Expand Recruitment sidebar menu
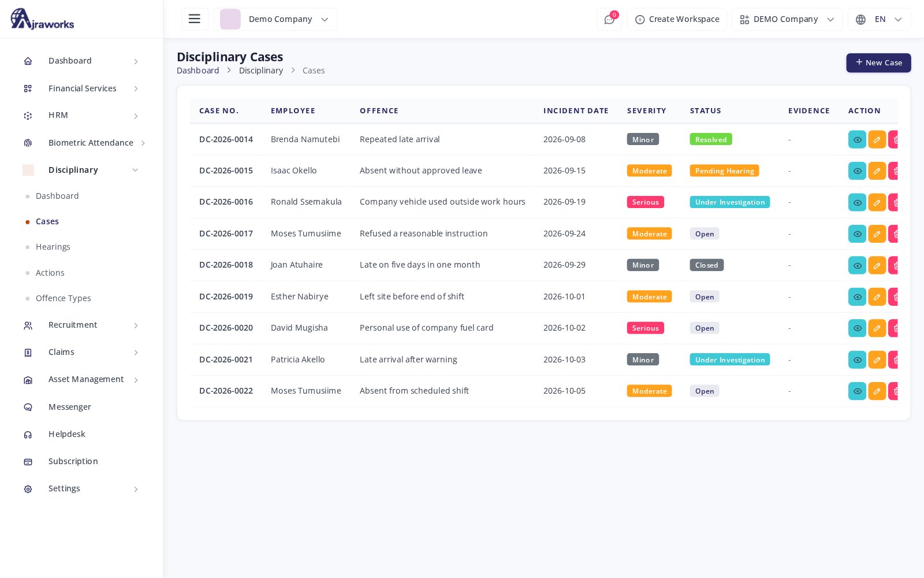 coord(81,325)
